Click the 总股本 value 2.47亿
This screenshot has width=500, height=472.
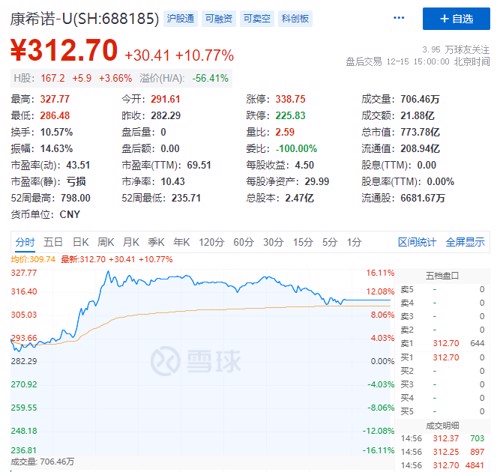point(299,198)
